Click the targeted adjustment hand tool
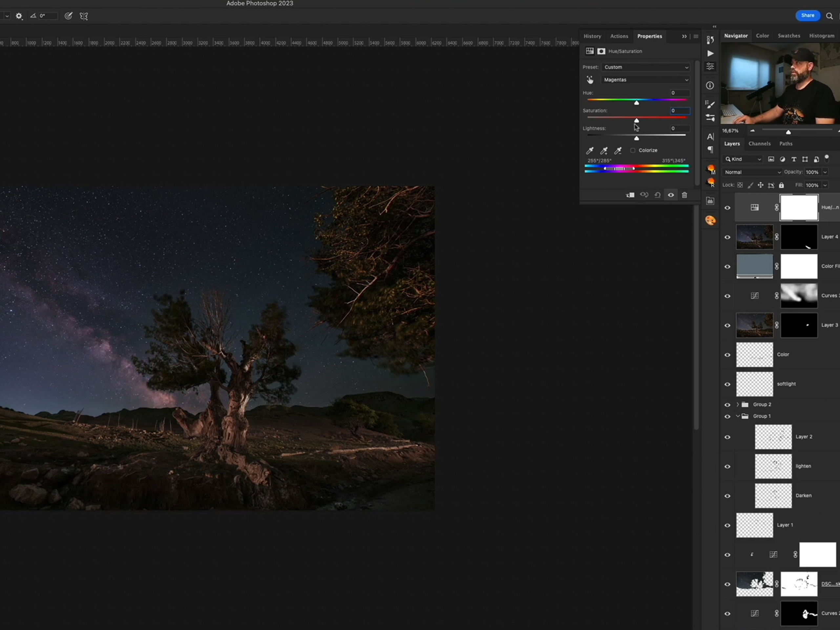 pyautogui.click(x=590, y=80)
